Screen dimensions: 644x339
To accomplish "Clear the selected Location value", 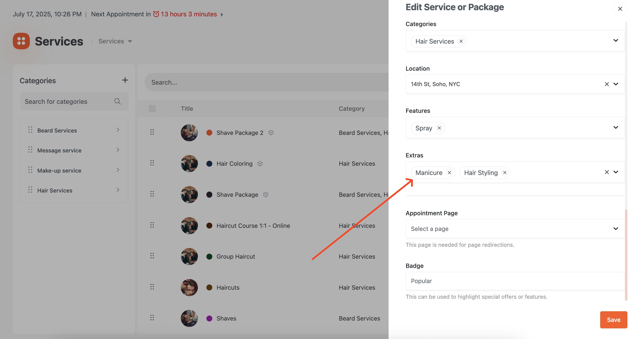I will coord(607,84).
